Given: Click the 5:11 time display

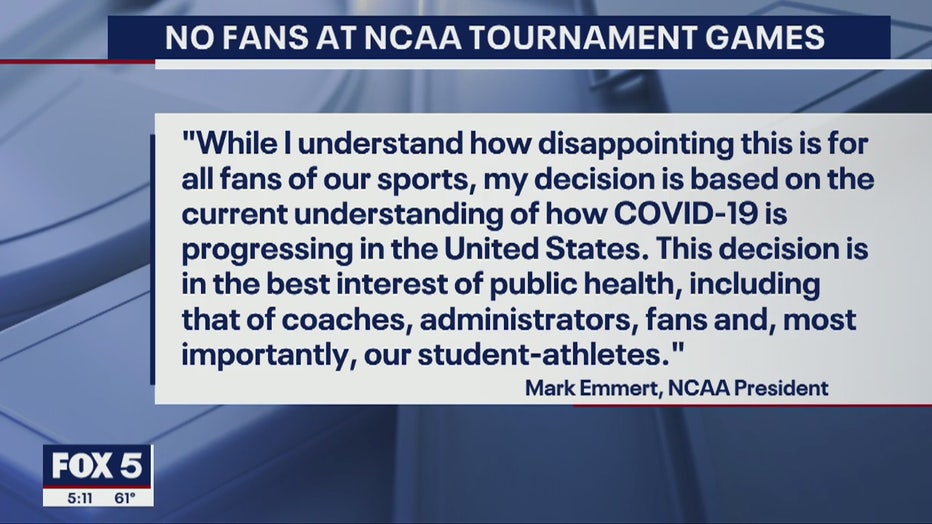Looking at the screenshot, I should [80, 498].
